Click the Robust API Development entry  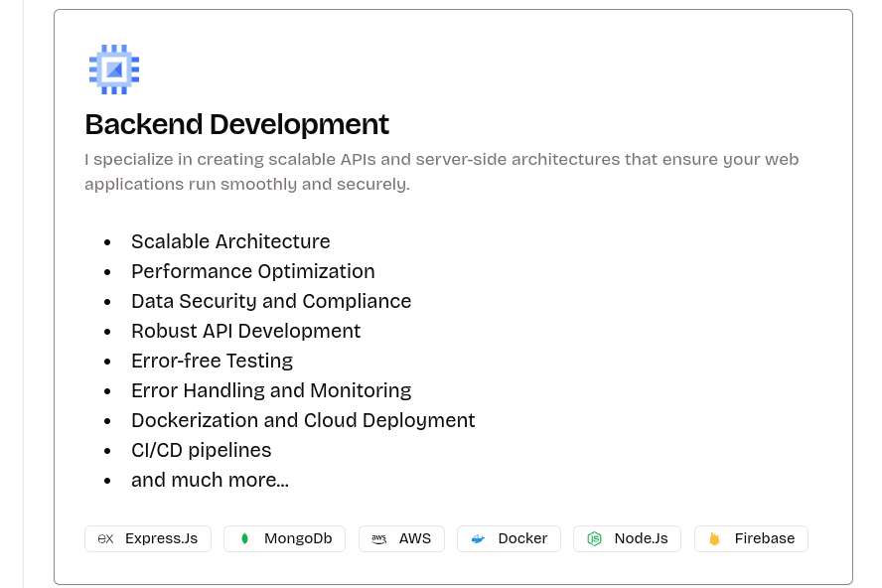point(245,331)
